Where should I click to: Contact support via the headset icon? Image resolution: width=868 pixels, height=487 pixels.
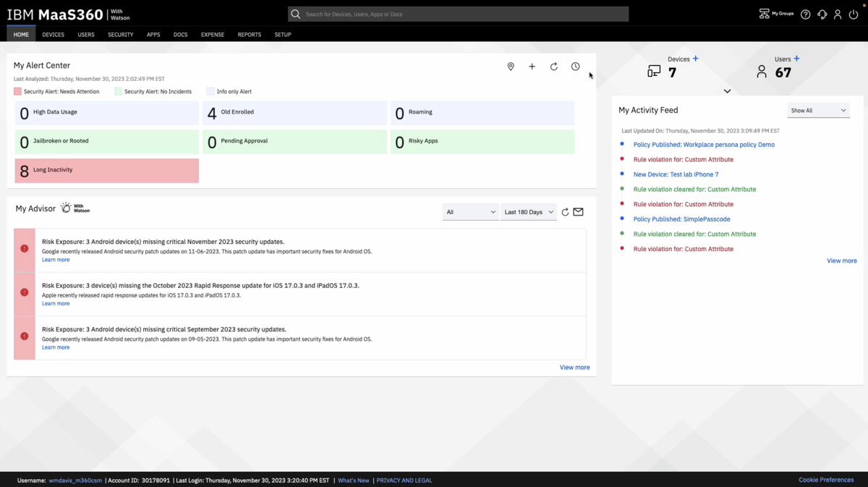tap(822, 14)
